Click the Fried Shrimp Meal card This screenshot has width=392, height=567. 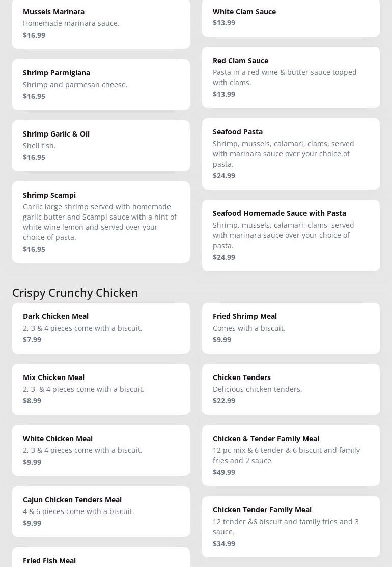(x=290, y=328)
